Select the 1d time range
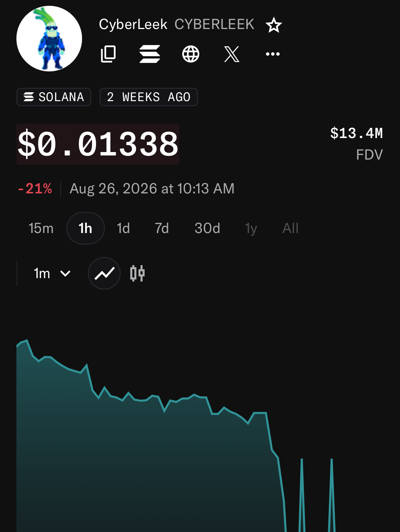This screenshot has height=532, width=400. pyautogui.click(x=123, y=228)
